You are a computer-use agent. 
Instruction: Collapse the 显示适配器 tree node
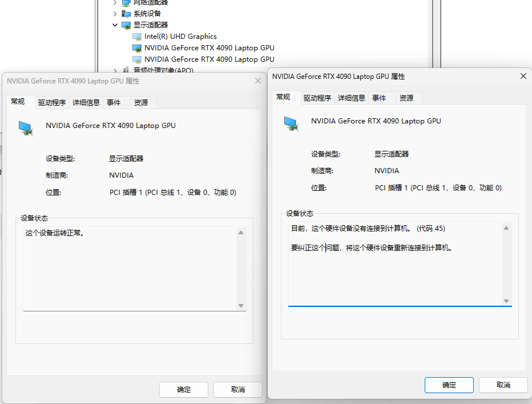pos(116,25)
